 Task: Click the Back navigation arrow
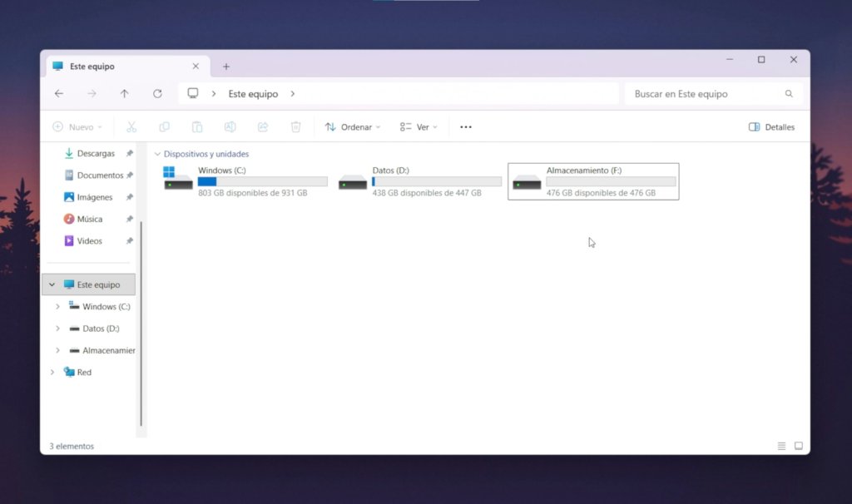click(x=58, y=94)
